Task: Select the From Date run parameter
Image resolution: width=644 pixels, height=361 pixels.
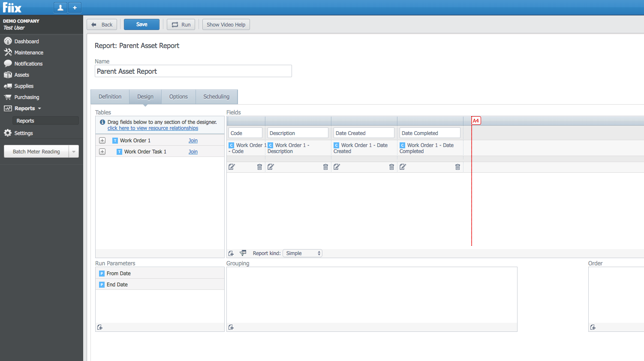Action: [160, 273]
